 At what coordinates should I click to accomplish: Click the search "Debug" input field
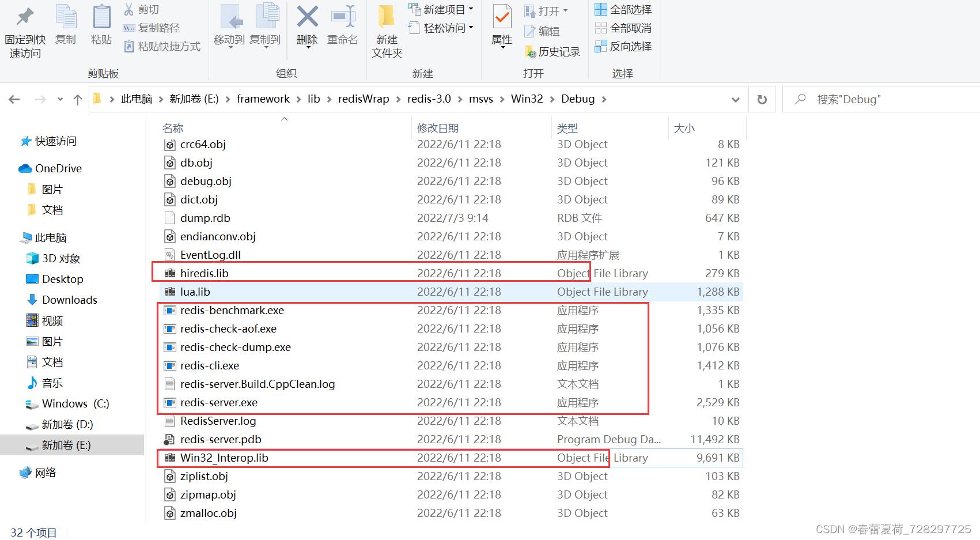[881, 99]
